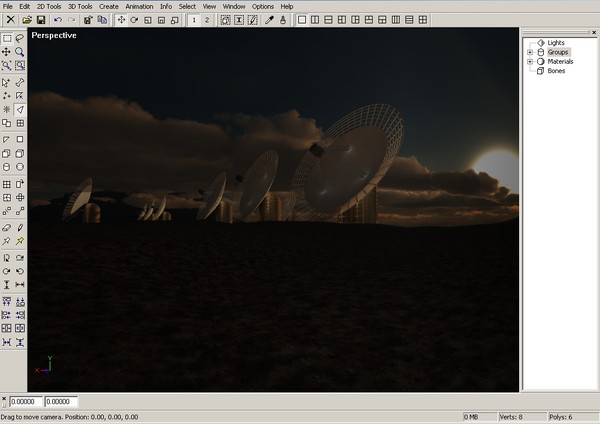Open the Help menu

[287, 7]
